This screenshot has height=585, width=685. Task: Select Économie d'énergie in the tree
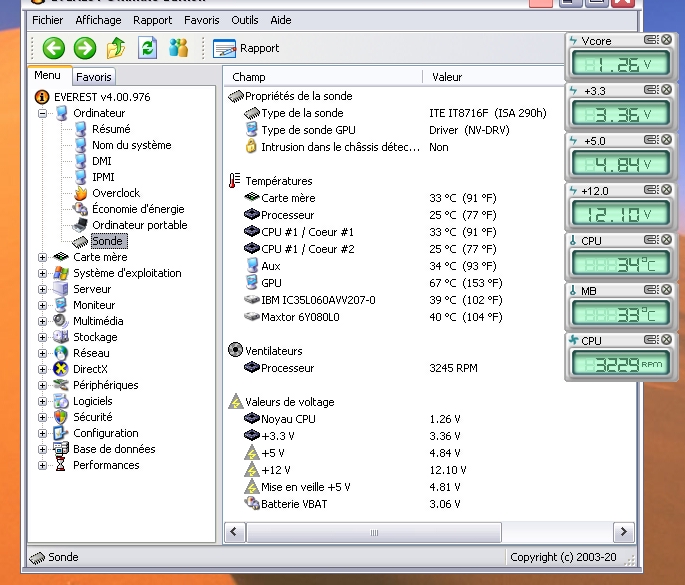(x=138, y=209)
